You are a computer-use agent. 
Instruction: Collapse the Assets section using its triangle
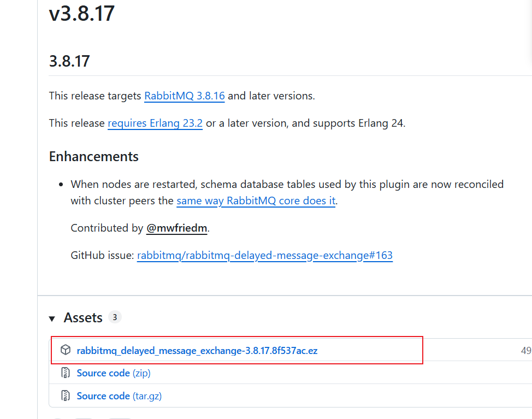(x=52, y=318)
